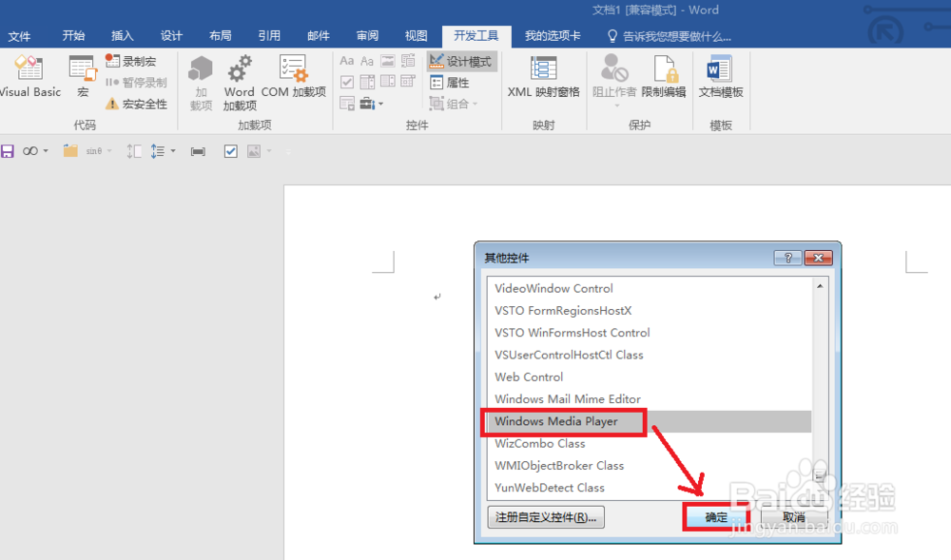The height and width of the screenshot is (560, 951).
Task: Start 录制宏 macro recording
Action: point(131,61)
